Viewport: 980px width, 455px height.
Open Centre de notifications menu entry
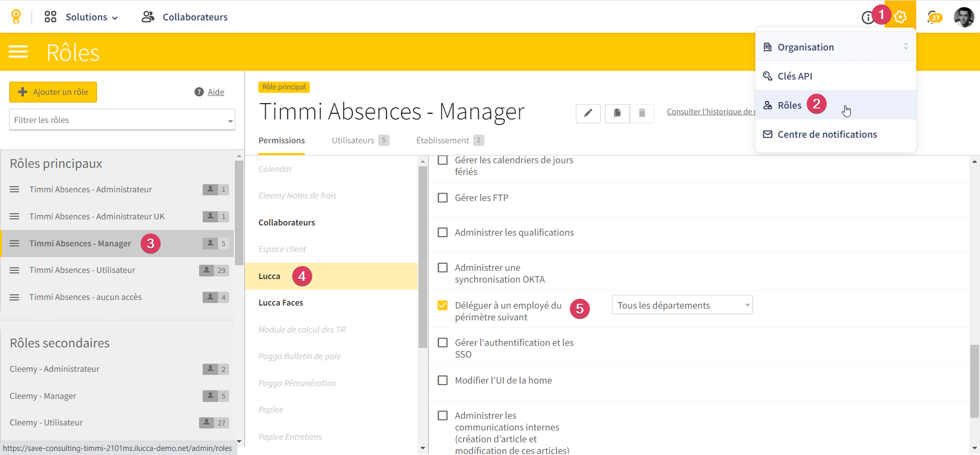click(x=836, y=134)
